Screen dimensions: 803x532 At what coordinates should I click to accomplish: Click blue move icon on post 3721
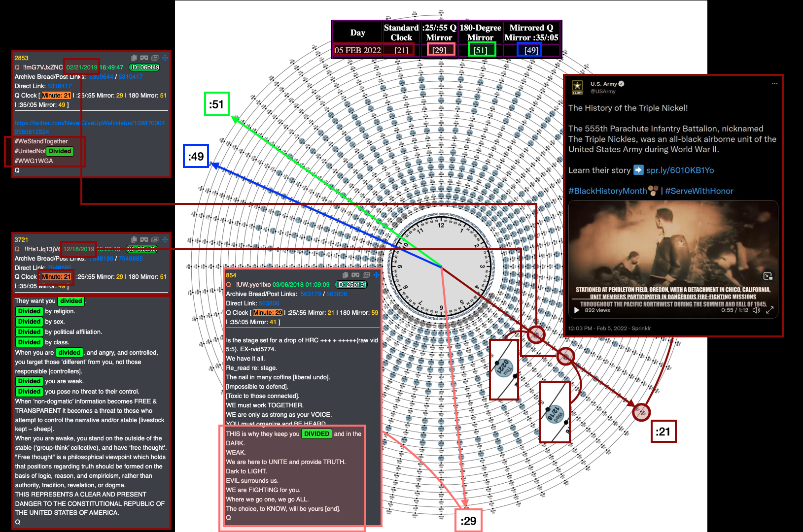[x=165, y=239]
